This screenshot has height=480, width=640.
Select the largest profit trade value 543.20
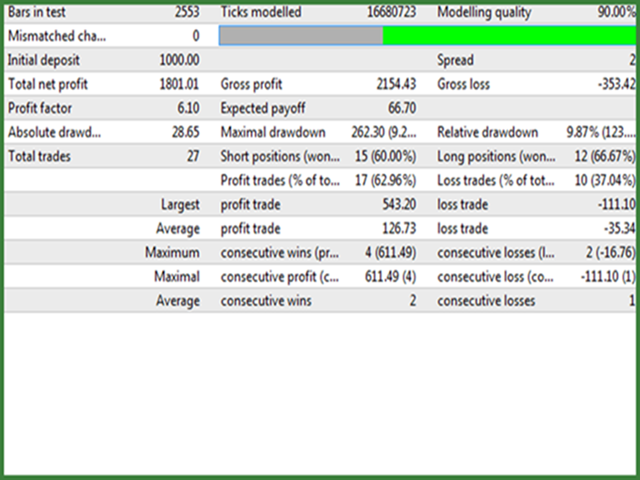click(399, 204)
